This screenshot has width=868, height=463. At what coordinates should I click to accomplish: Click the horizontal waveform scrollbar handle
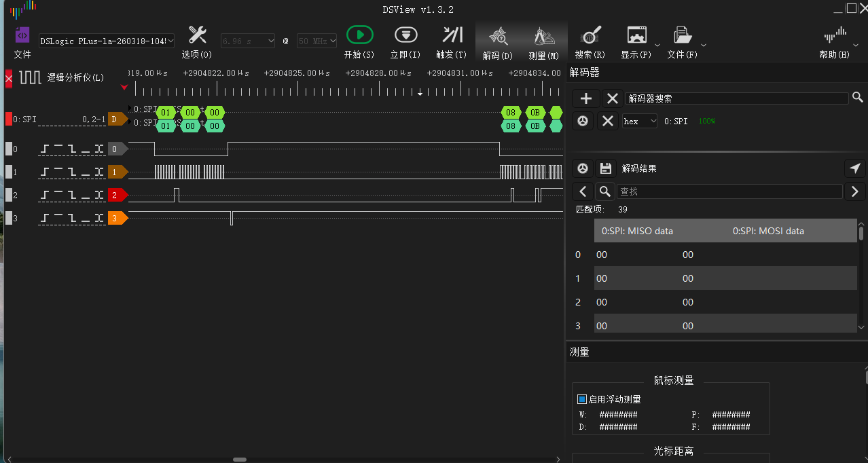coord(240,460)
